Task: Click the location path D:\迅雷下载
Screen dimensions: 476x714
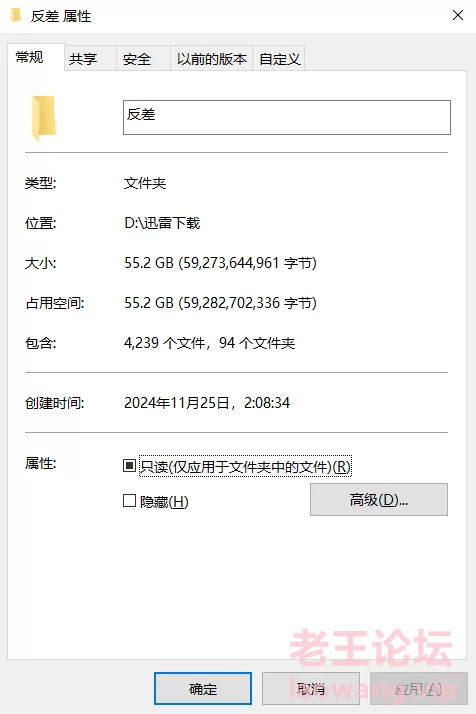Action: [x=162, y=223]
